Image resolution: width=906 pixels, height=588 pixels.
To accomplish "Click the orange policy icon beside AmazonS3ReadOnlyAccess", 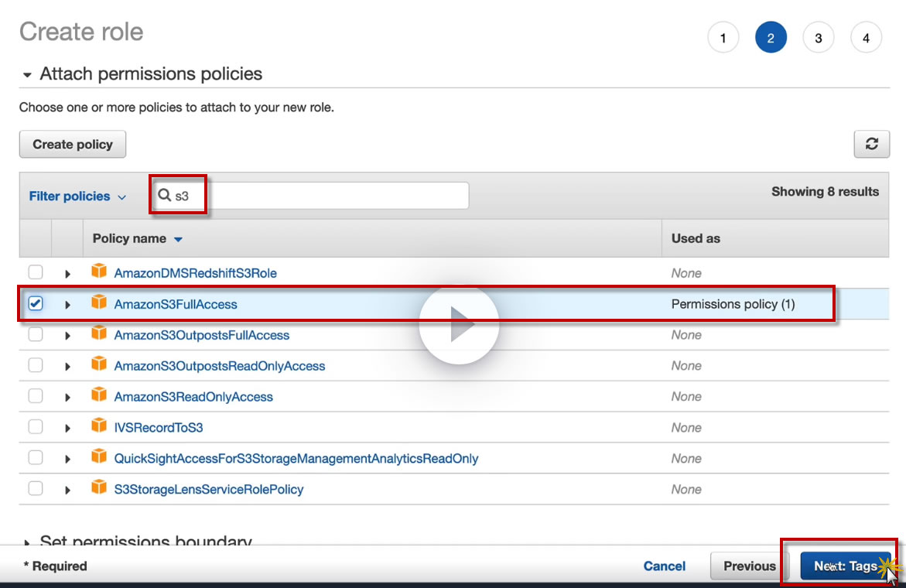I will pyautogui.click(x=99, y=395).
